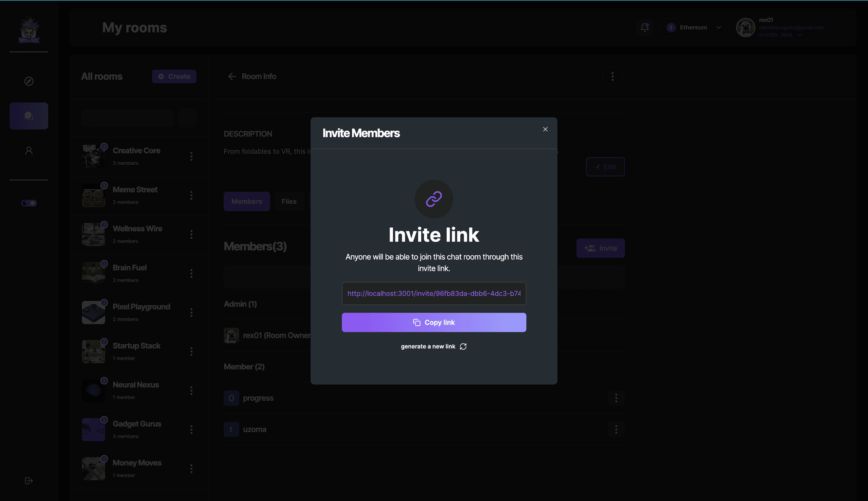This screenshot has width=868, height=501.
Task: Click the logout icon at sidebar bottom
Action: point(29,481)
